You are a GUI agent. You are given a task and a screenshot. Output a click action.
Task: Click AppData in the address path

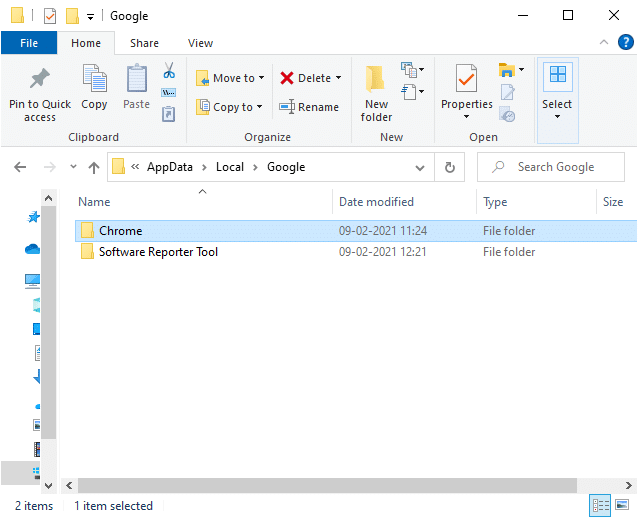pyautogui.click(x=170, y=167)
